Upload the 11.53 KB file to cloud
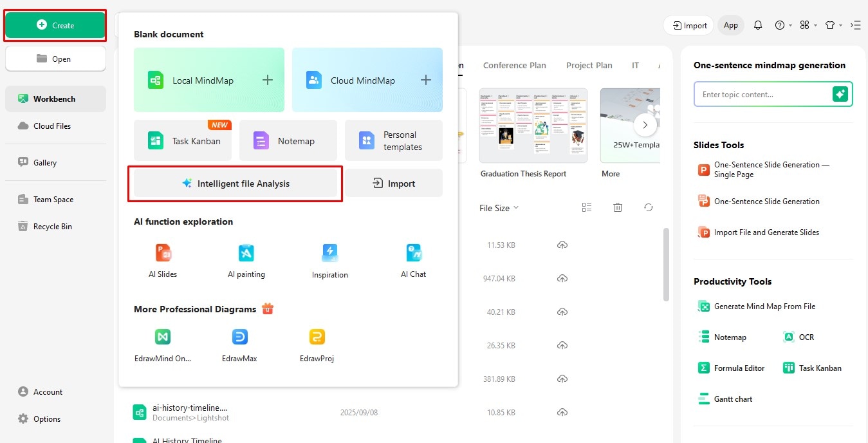This screenshot has width=868, height=443. point(562,245)
